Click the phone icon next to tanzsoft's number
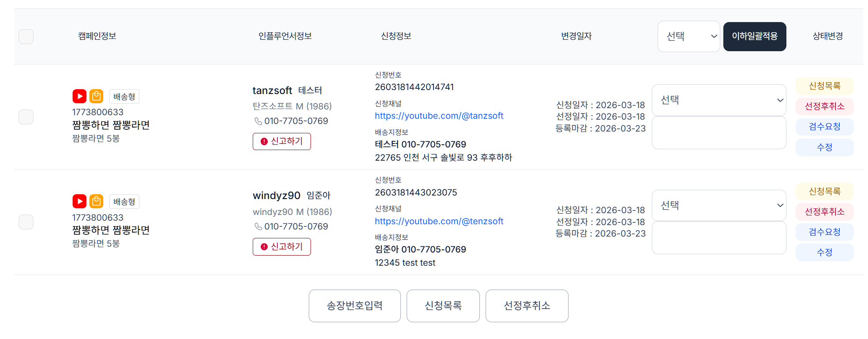This screenshot has height=339, width=868. tap(258, 121)
